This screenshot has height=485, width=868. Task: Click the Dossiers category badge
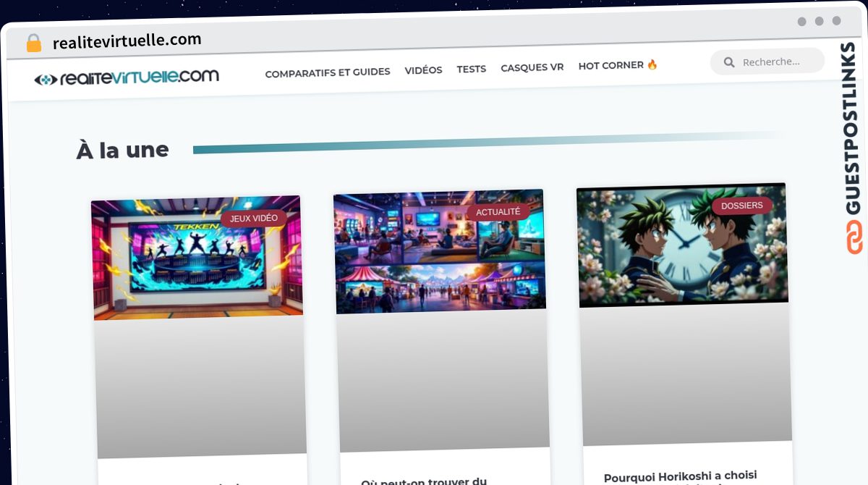tap(741, 206)
